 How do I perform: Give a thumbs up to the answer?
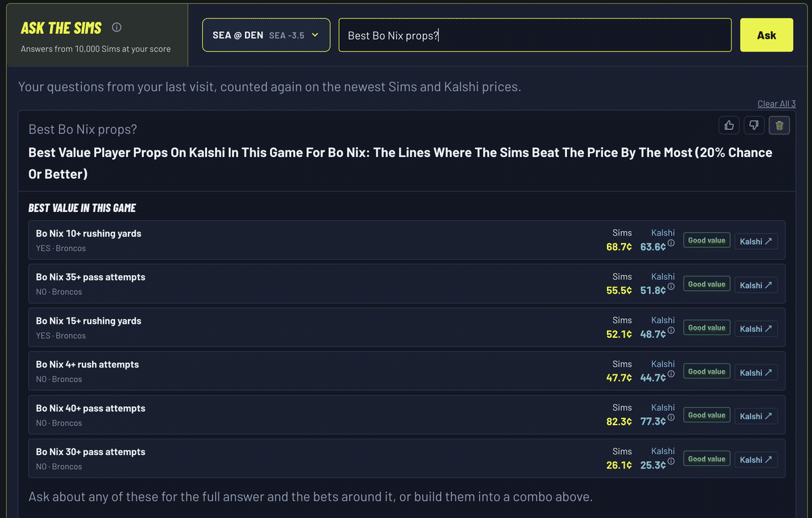(x=729, y=125)
